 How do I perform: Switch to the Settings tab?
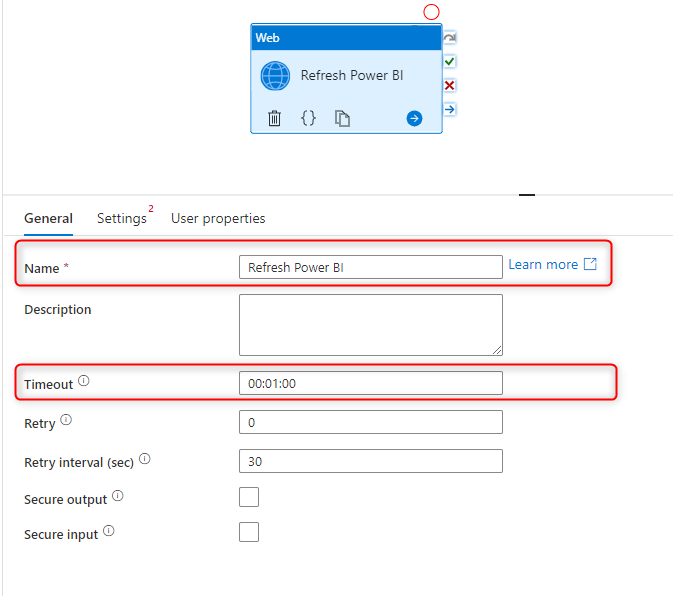122,218
